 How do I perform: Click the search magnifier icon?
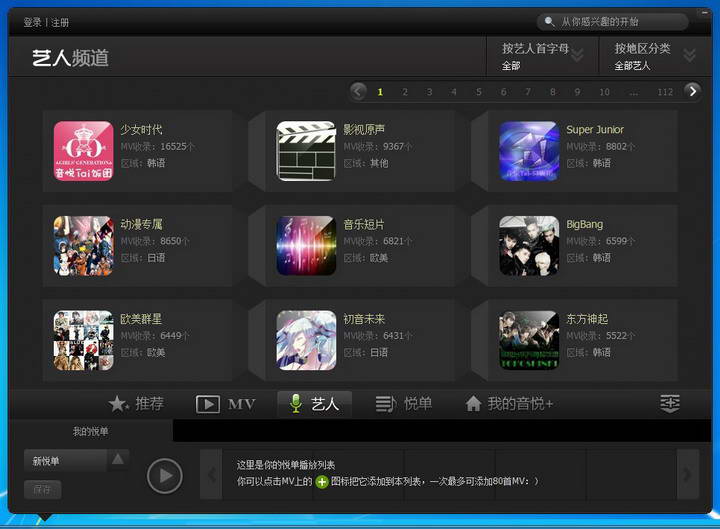549,21
